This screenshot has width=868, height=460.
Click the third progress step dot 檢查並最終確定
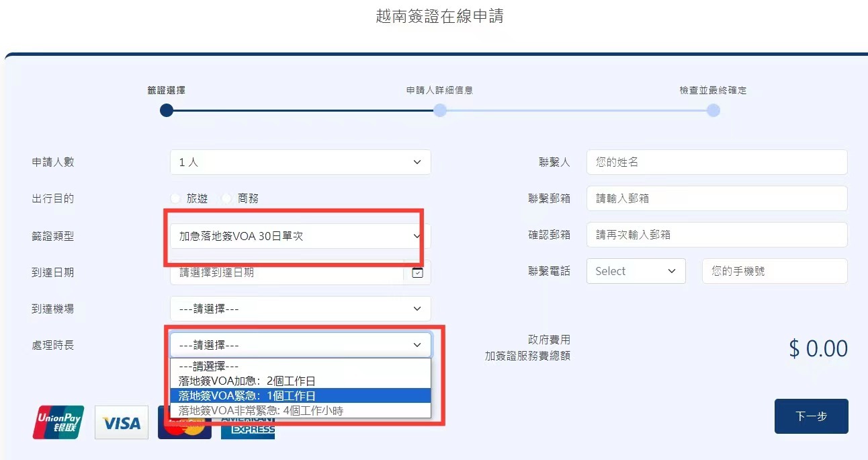point(713,110)
